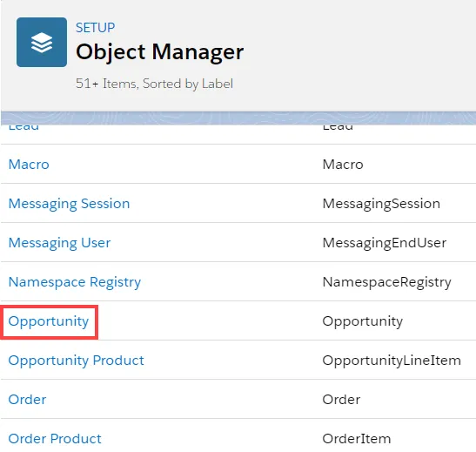Click the Macro API name cell
Image resolution: width=476 pixels, height=452 pixels.
(x=343, y=165)
